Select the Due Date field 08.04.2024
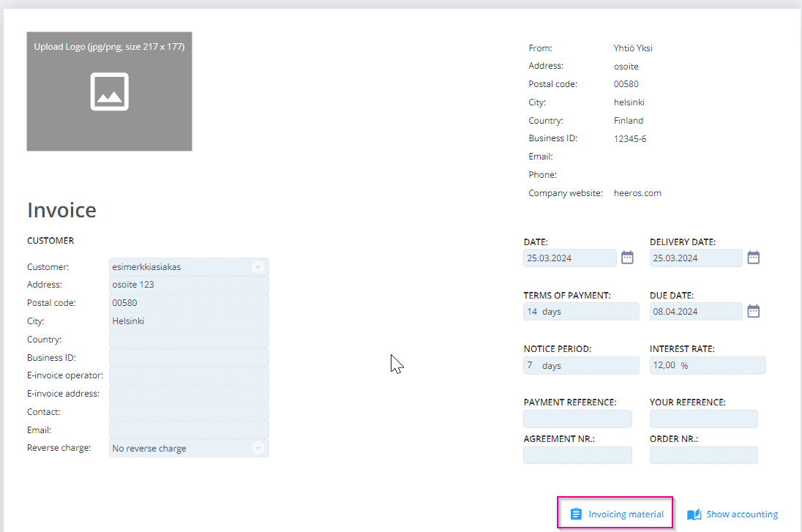The image size is (802, 532). (696, 312)
